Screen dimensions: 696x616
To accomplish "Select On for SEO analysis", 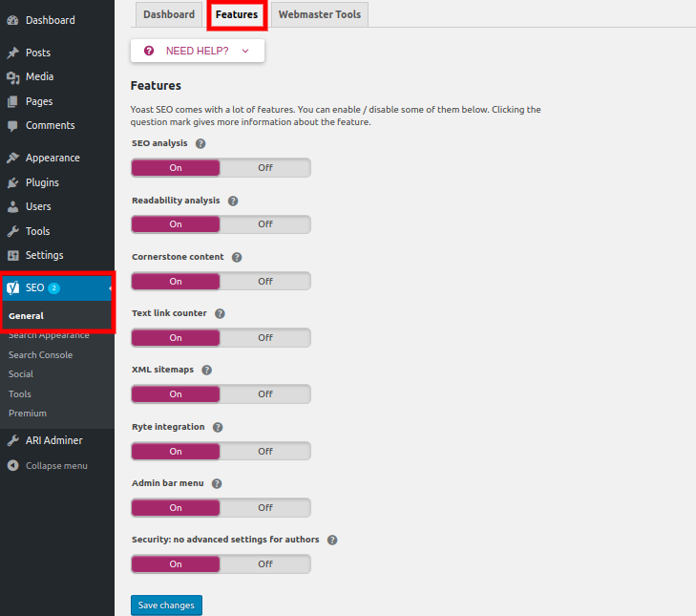I will tap(176, 168).
